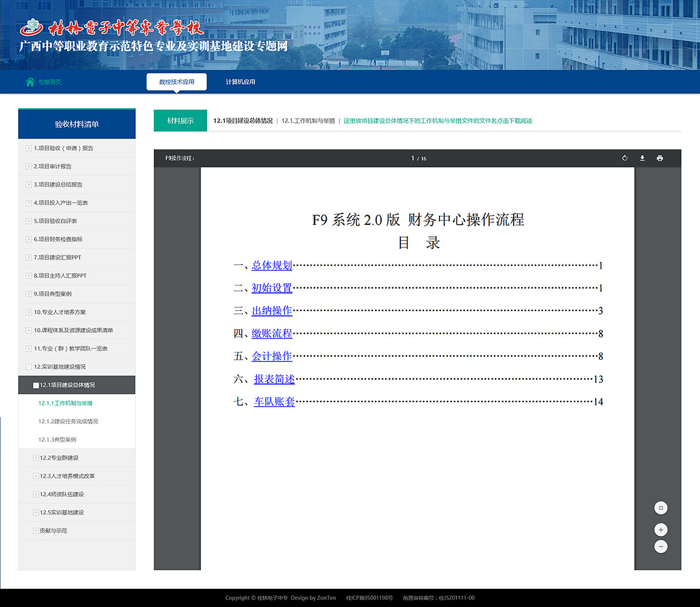Open 12.1.3典型案例 in sidebar
Viewport: 700px width, 607px height.
click(57, 440)
